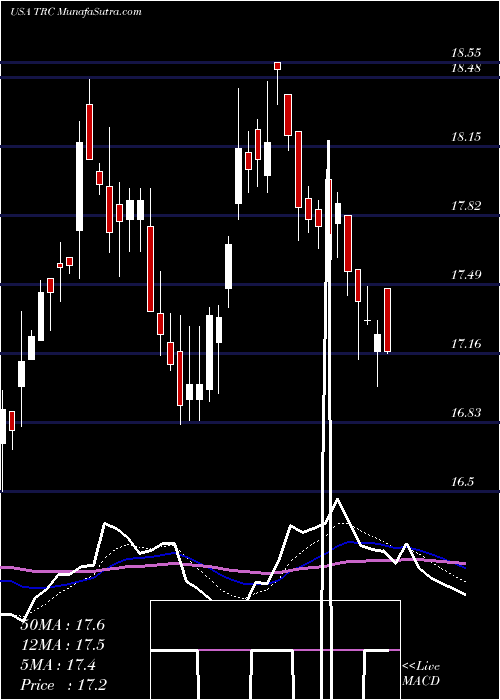Click the 16.83 price level label

466,412
